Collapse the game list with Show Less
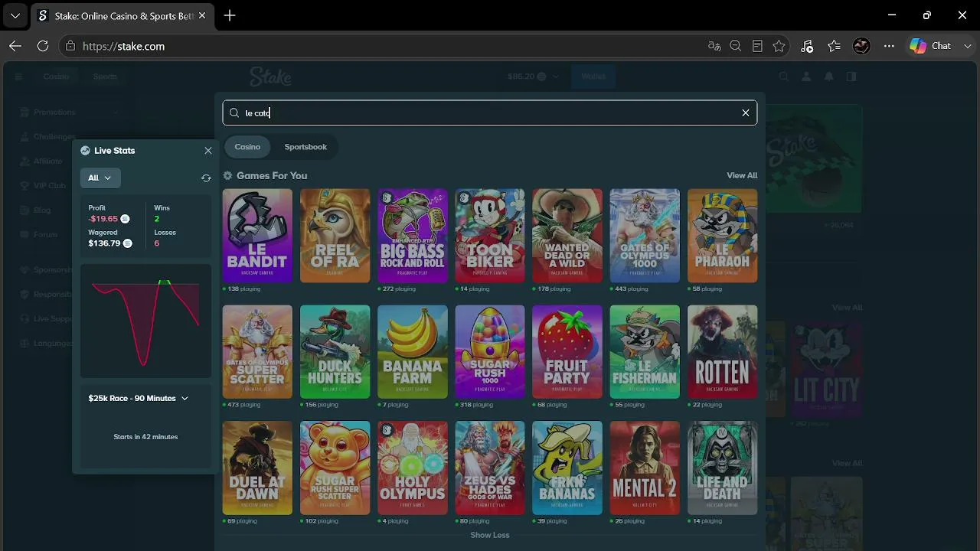980x551 pixels. [490, 535]
